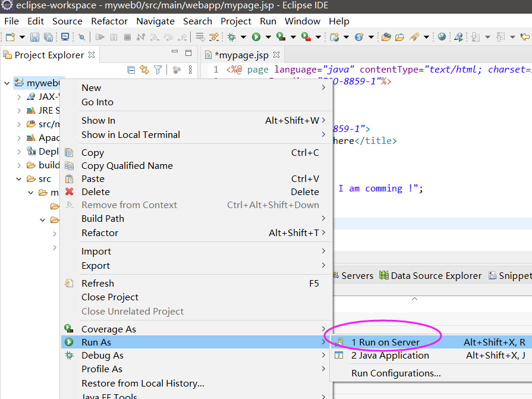Open the File menu
532x399 pixels.
click(x=11, y=21)
